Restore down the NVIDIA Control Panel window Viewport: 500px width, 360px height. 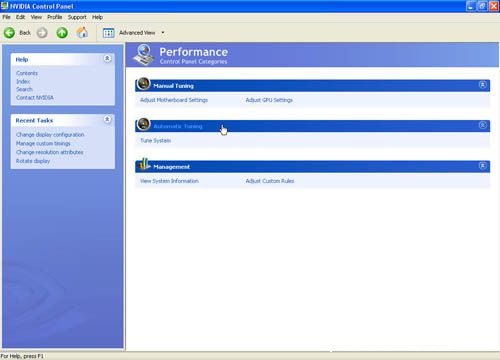(482, 6)
